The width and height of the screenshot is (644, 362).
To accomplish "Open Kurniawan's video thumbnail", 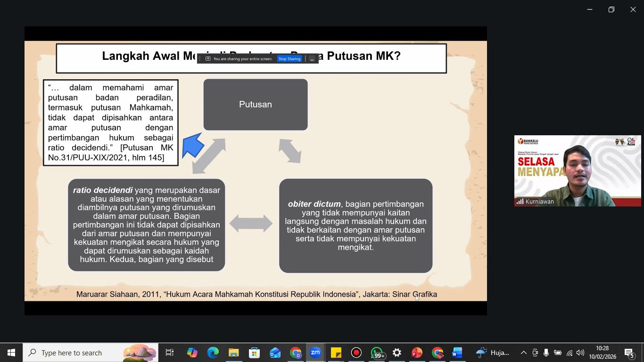I will click(x=578, y=171).
